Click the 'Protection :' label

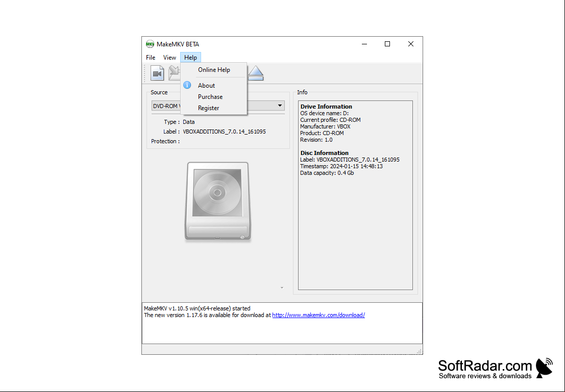point(165,142)
